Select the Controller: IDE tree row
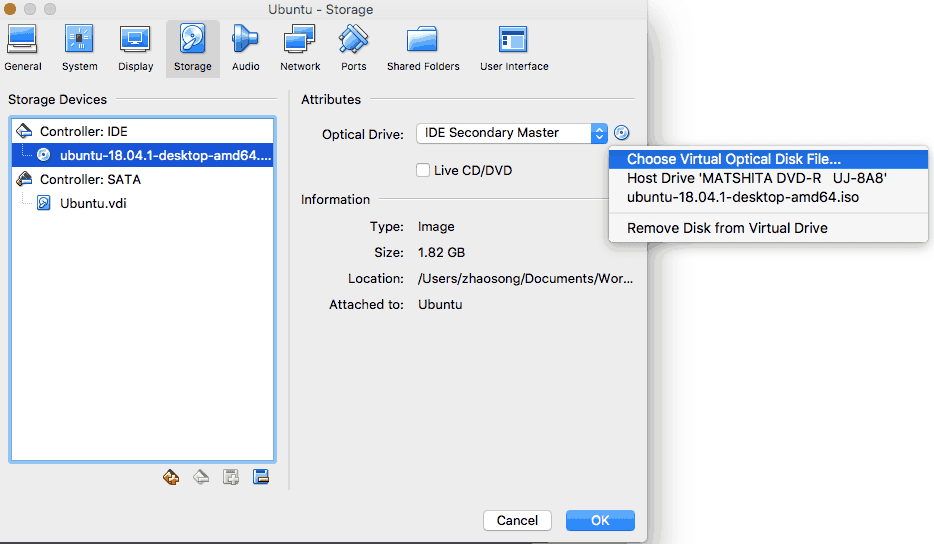The image size is (934, 544). click(142, 131)
